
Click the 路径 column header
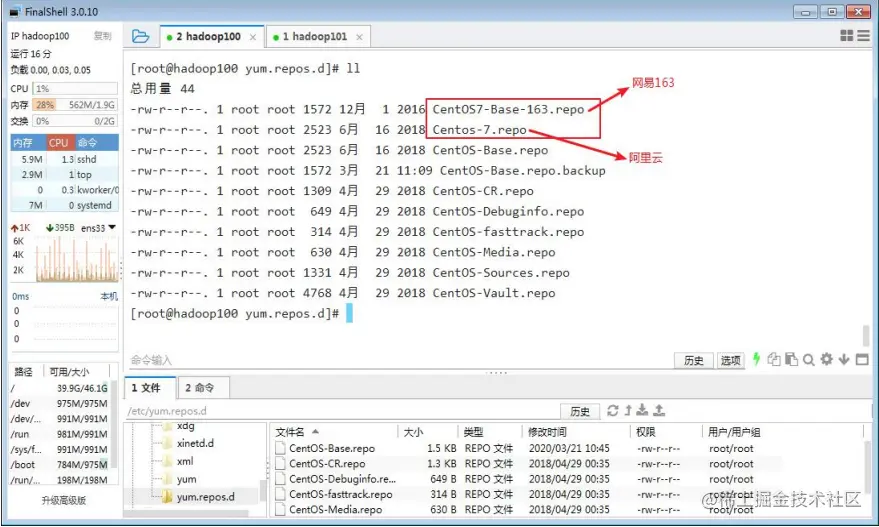pos(24,372)
